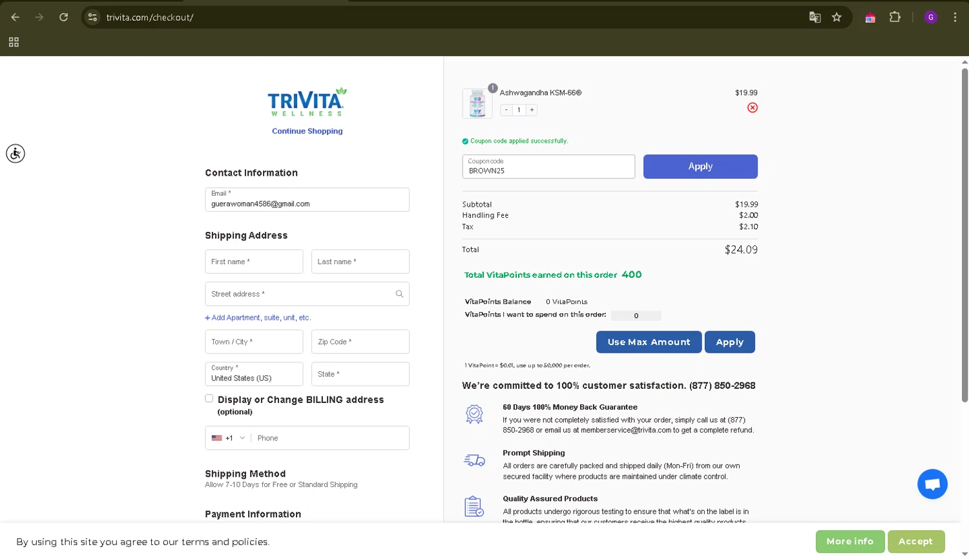This screenshot has height=560, width=969.
Task: Open browser extensions puzzle icon
Action: (895, 17)
